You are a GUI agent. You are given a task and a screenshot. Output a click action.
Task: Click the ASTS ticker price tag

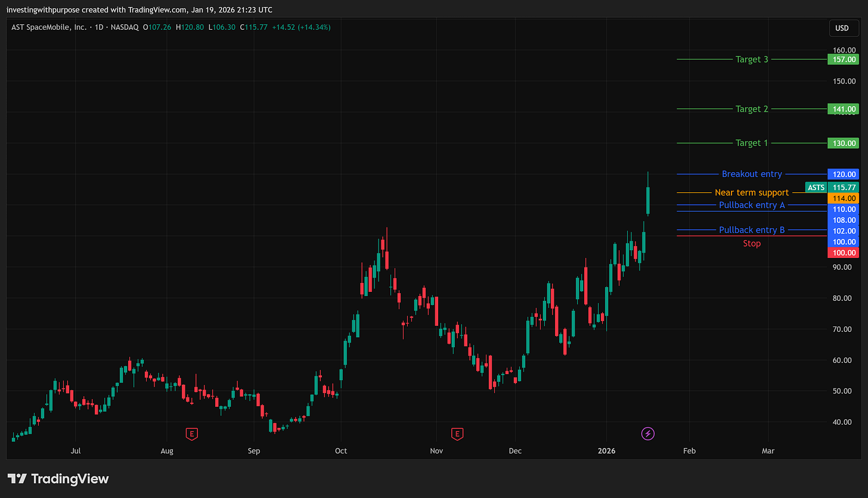[816, 187]
